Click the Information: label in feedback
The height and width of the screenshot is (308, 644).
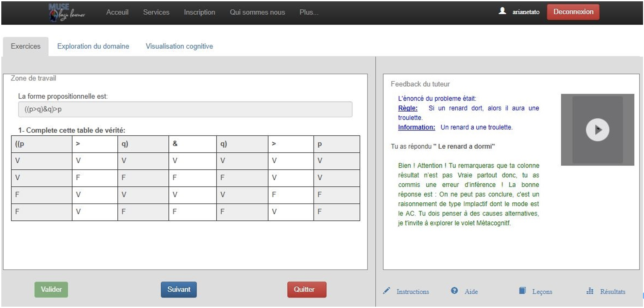(416, 127)
